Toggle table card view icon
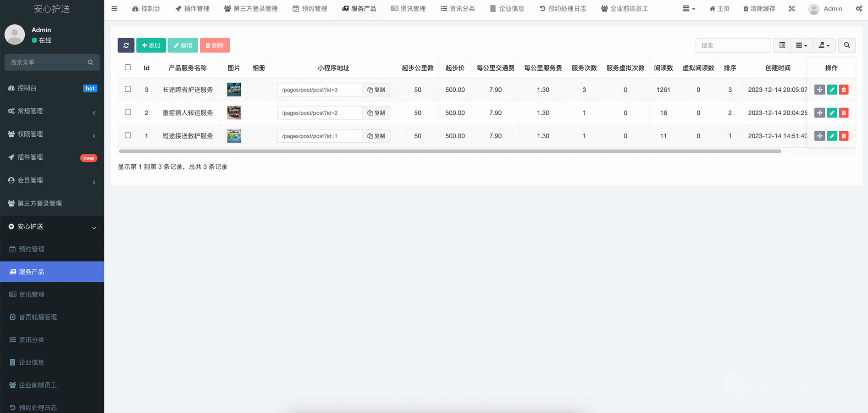Image resolution: width=868 pixels, height=413 pixels. (x=782, y=45)
